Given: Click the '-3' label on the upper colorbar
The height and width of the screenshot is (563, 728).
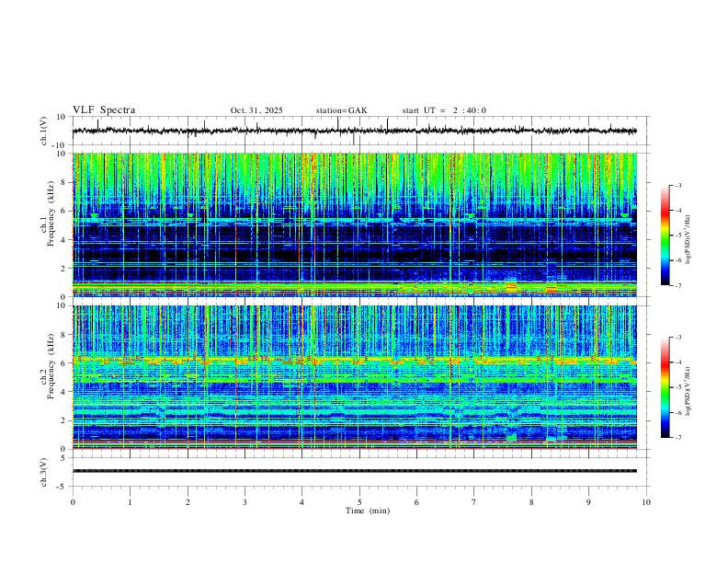Looking at the screenshot, I should tap(677, 185).
